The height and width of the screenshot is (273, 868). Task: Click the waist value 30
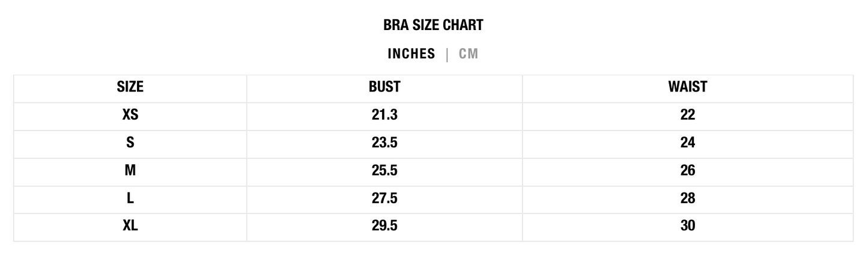pyautogui.click(x=688, y=225)
